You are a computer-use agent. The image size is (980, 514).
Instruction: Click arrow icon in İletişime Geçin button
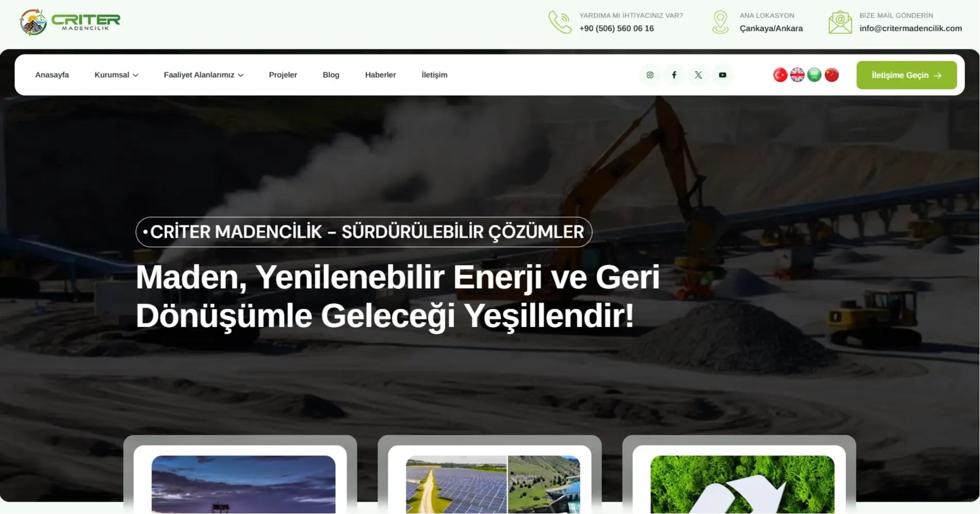[x=937, y=76]
